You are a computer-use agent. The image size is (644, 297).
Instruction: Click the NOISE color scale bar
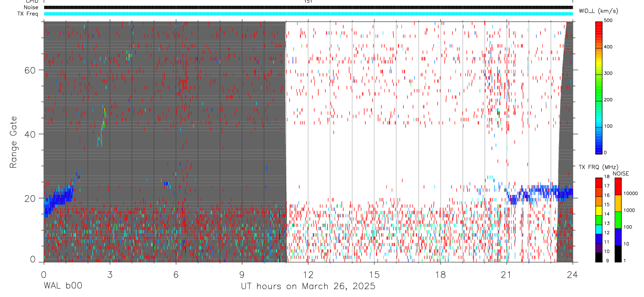[x=618, y=219]
